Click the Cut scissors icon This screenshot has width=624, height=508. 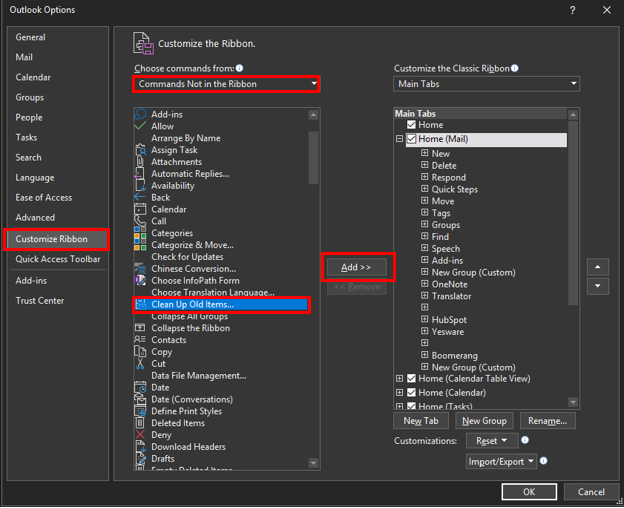point(140,364)
